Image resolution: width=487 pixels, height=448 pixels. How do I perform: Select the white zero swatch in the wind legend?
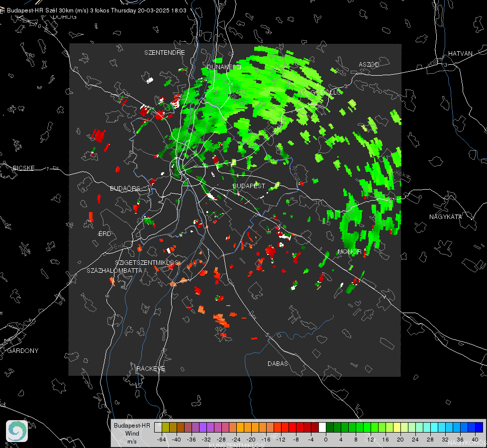[322, 428]
